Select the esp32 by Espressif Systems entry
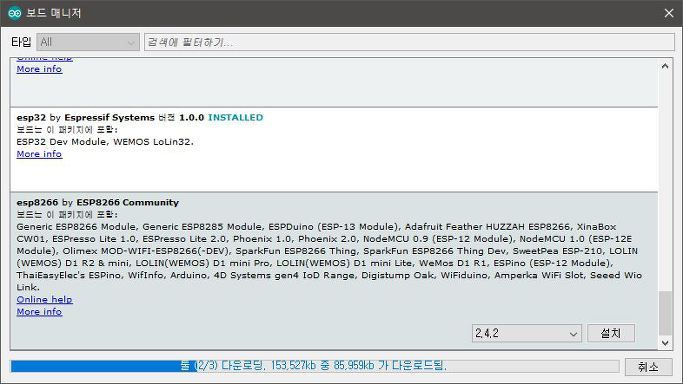 [x=334, y=149]
